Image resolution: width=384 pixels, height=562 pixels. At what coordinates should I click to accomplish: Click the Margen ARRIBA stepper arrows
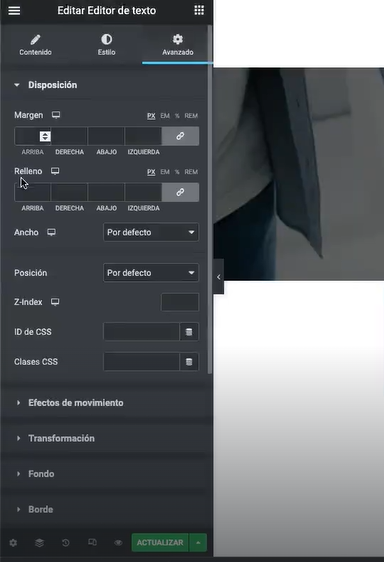click(45, 136)
